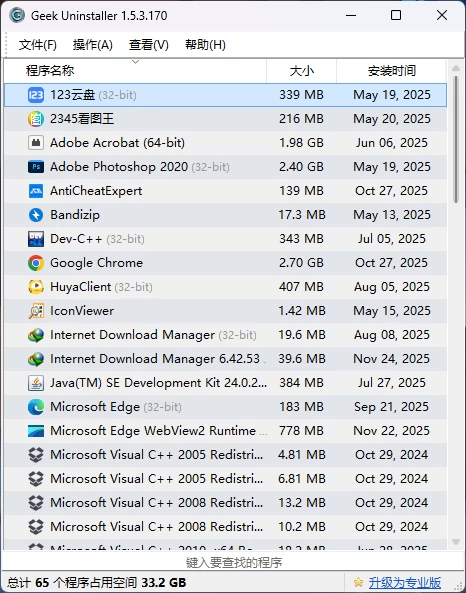466x593 pixels.
Task: Close the Geek Uninstaller window
Action: [x=442, y=16]
